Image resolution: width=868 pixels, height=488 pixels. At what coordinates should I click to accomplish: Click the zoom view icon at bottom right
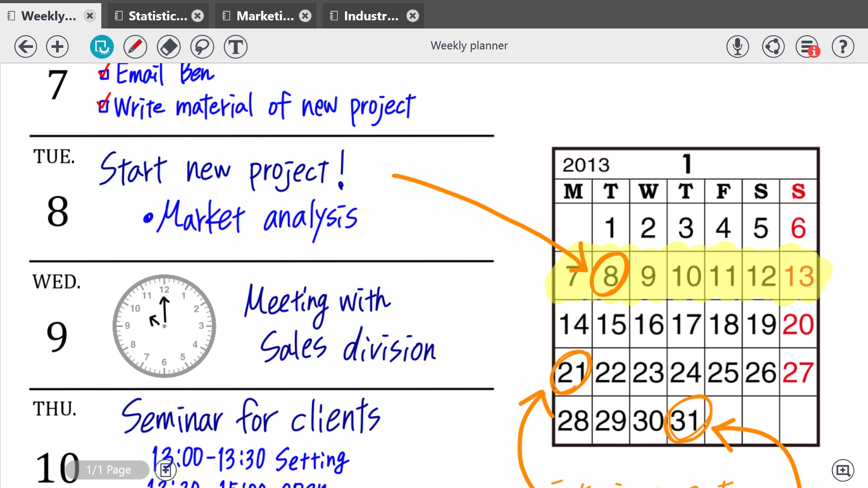pos(843,470)
